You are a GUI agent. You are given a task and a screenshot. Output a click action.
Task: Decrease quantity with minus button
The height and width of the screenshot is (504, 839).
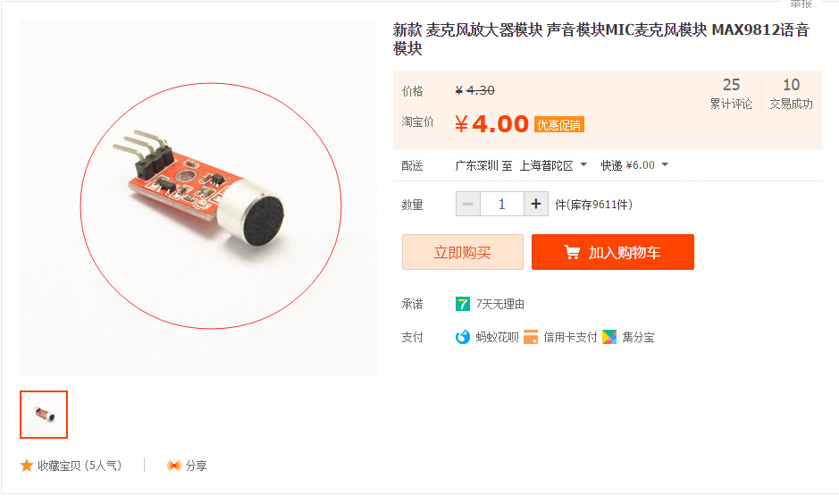468,204
